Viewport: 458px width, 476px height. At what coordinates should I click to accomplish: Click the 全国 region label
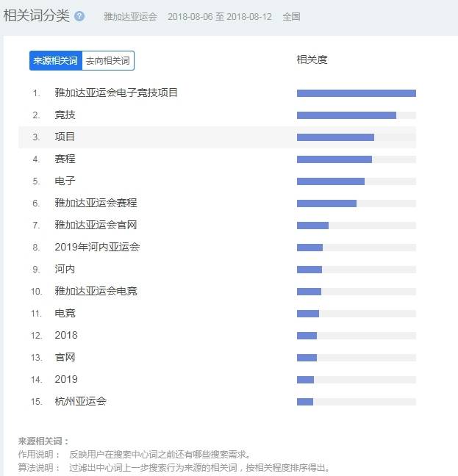(x=291, y=16)
